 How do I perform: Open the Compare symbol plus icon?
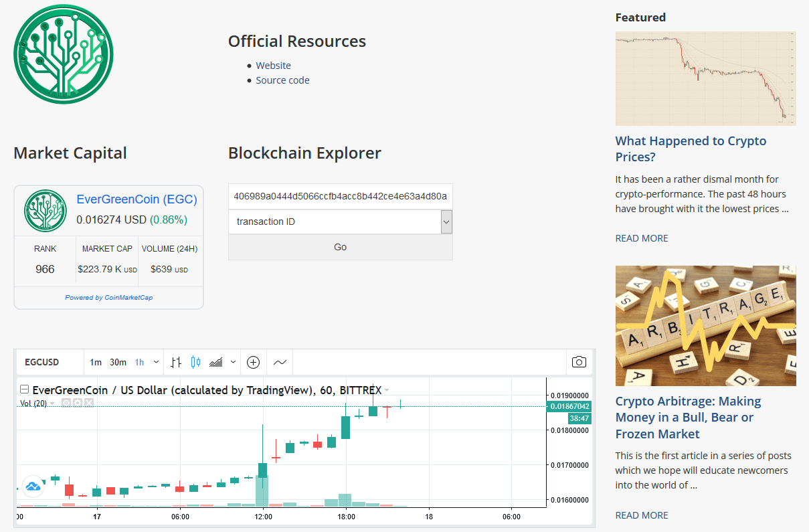[253, 361]
